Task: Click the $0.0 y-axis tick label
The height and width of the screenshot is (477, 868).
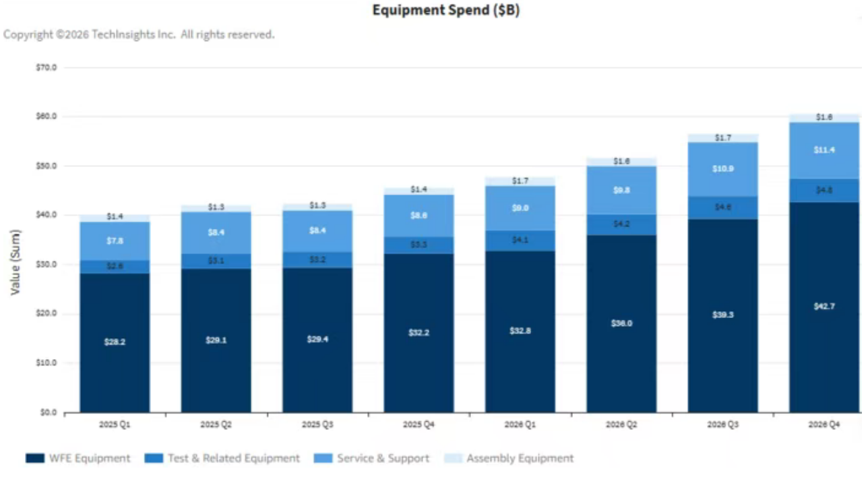Action: [x=48, y=412]
